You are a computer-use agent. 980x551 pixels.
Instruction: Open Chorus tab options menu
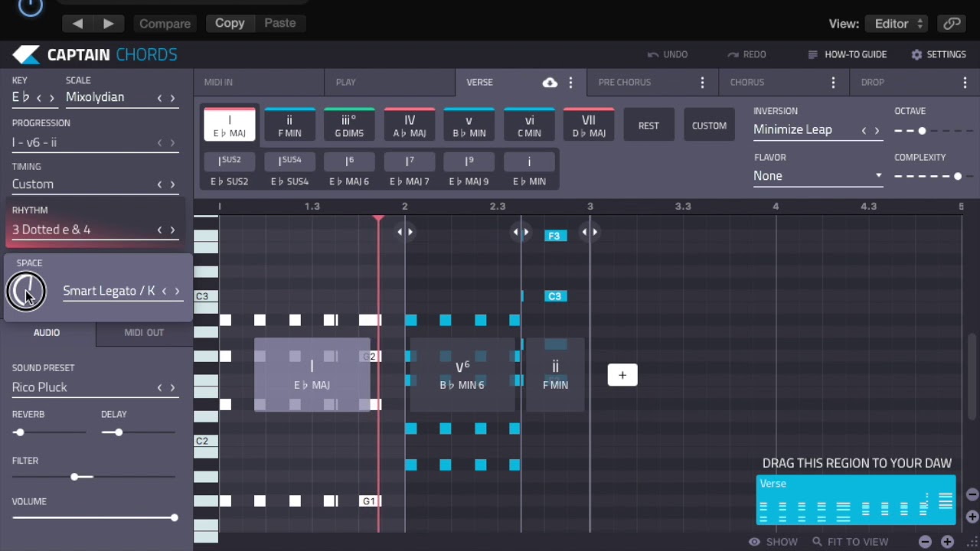pos(834,83)
